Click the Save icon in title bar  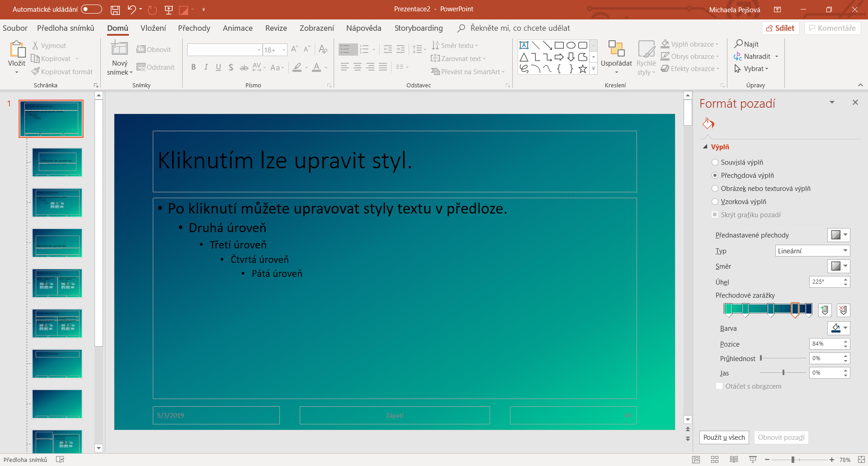tap(115, 10)
